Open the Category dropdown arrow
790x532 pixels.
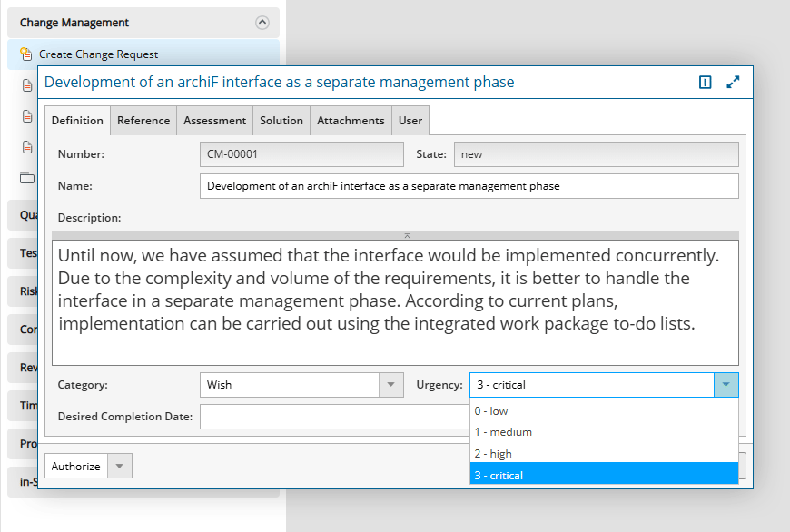pyautogui.click(x=390, y=385)
